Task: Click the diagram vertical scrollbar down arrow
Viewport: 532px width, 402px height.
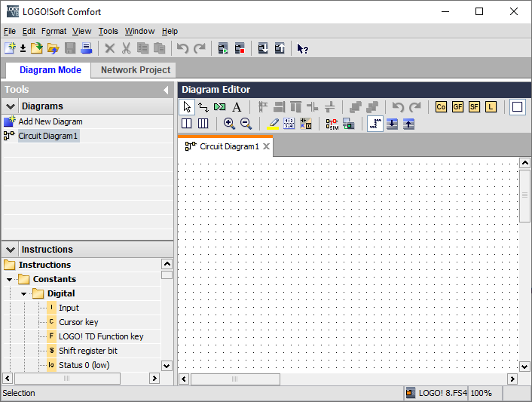Action: [524, 367]
